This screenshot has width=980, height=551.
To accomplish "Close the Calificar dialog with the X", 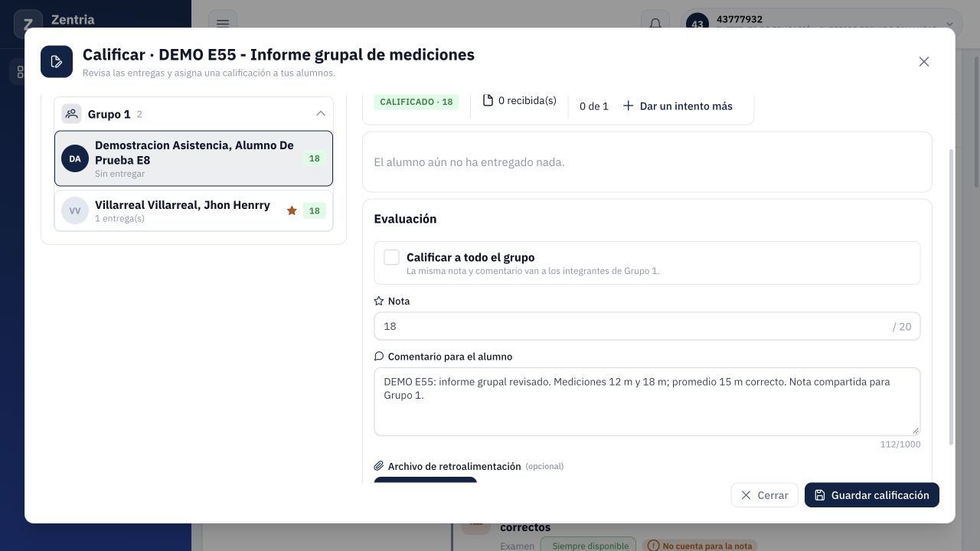I will 924,61.
